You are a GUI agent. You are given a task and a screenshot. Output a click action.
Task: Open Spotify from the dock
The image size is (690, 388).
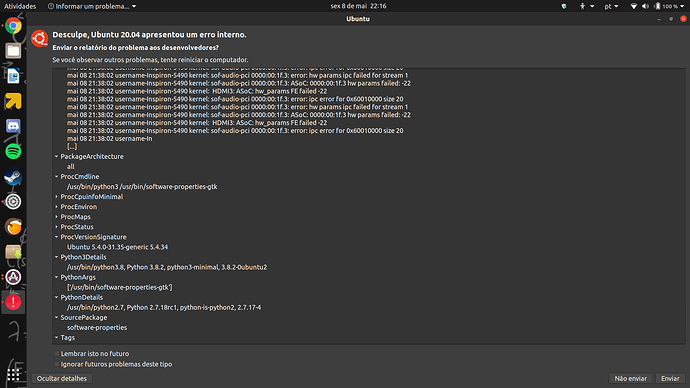coord(13,151)
